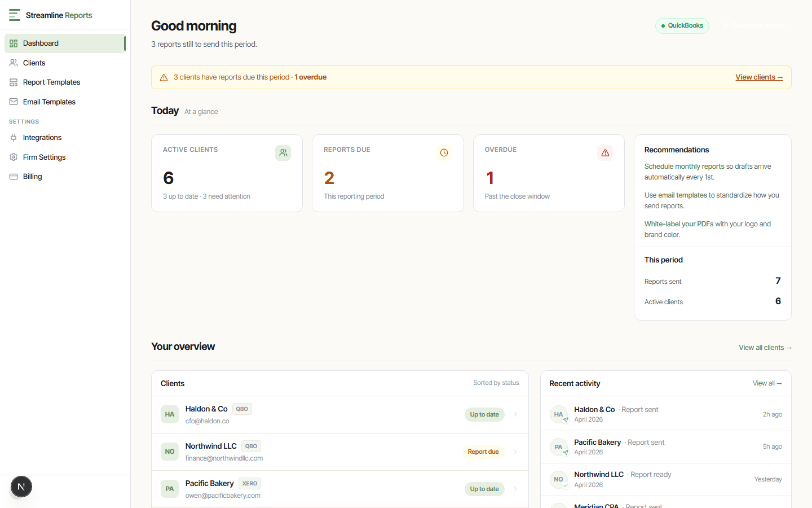Click the NO avatar in Clients list
The height and width of the screenshot is (508, 812).
pos(170,452)
